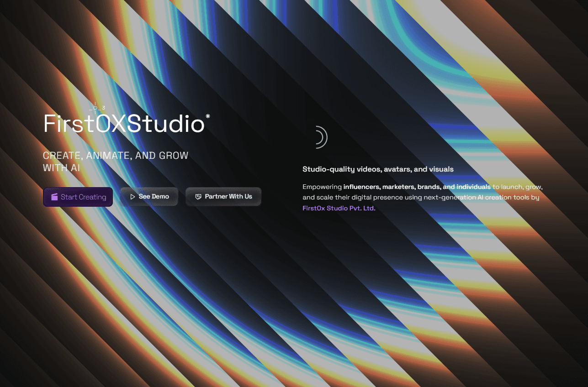
Task: Click the play triangle icon in See Demo
Action: [132, 197]
